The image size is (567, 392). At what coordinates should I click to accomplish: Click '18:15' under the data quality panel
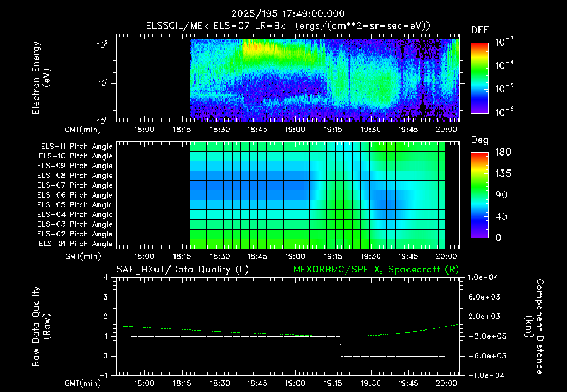(x=182, y=383)
